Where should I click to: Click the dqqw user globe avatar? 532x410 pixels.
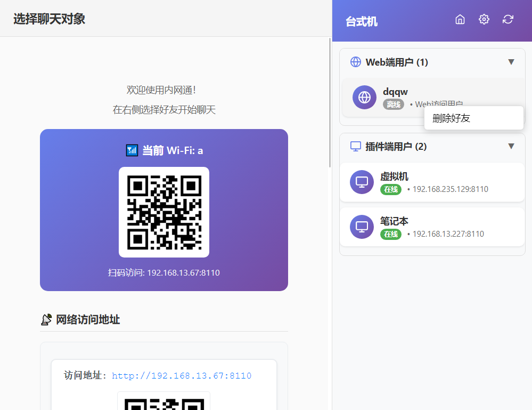tap(364, 98)
